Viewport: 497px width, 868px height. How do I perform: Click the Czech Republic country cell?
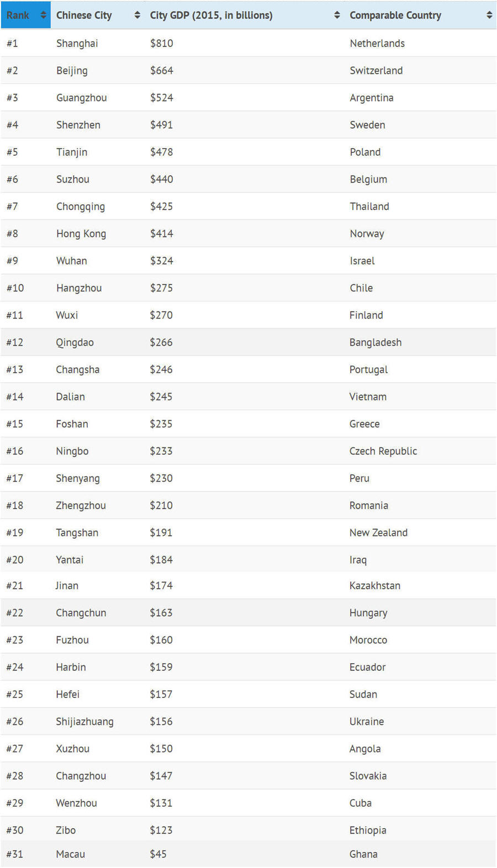pos(383,451)
